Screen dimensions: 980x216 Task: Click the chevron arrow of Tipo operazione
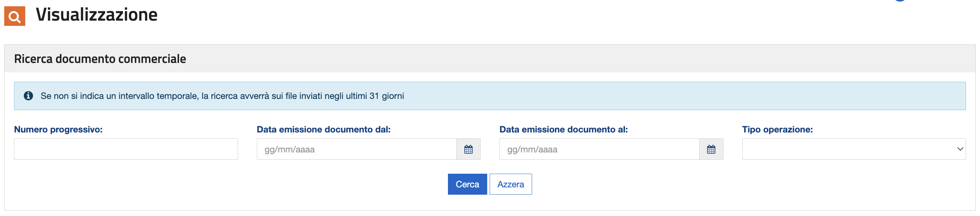tap(960, 149)
